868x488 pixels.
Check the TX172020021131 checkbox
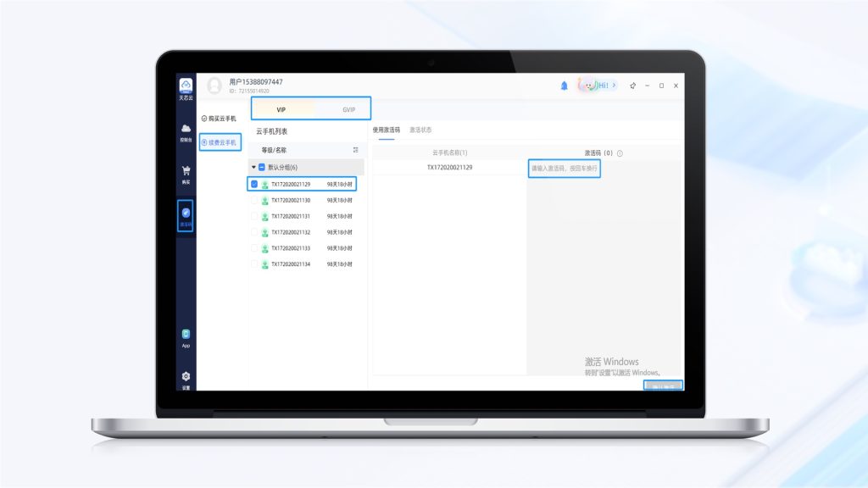pos(254,216)
